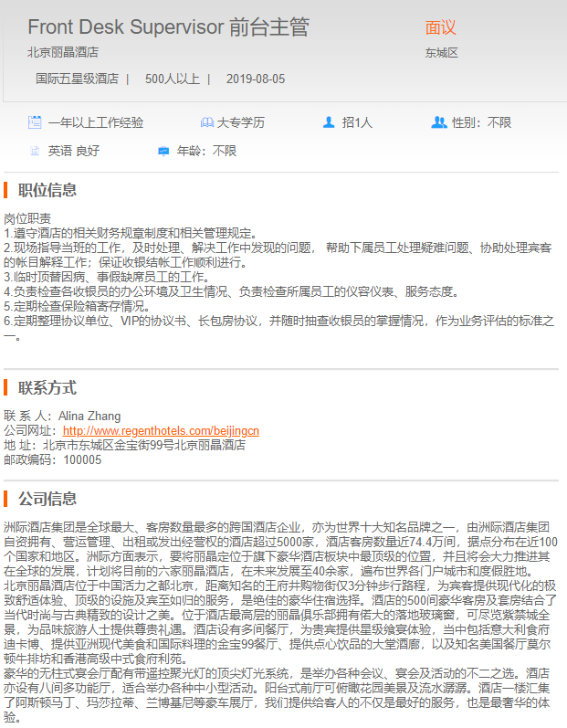Click the 公司信息 section heading
The height and width of the screenshot is (728, 567).
pos(47,499)
